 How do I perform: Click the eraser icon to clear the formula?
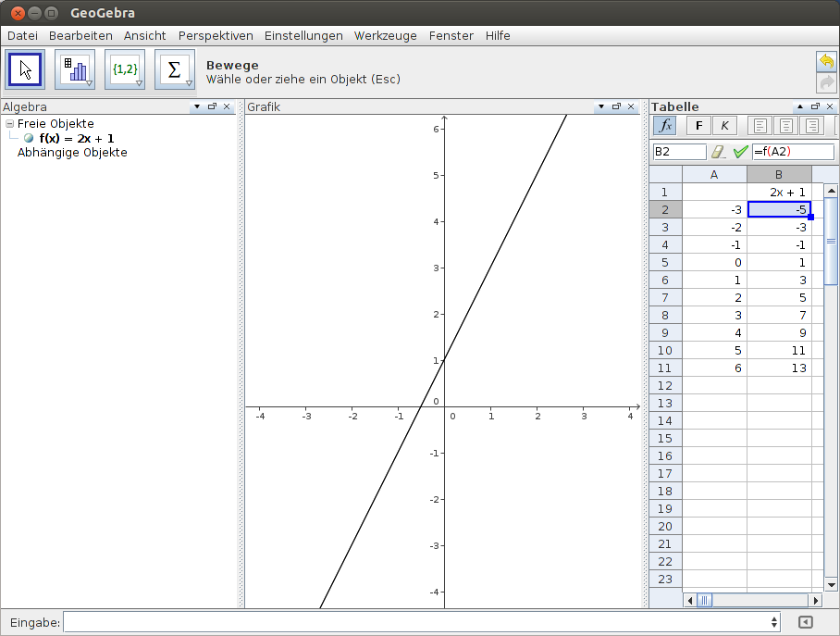[719, 152]
